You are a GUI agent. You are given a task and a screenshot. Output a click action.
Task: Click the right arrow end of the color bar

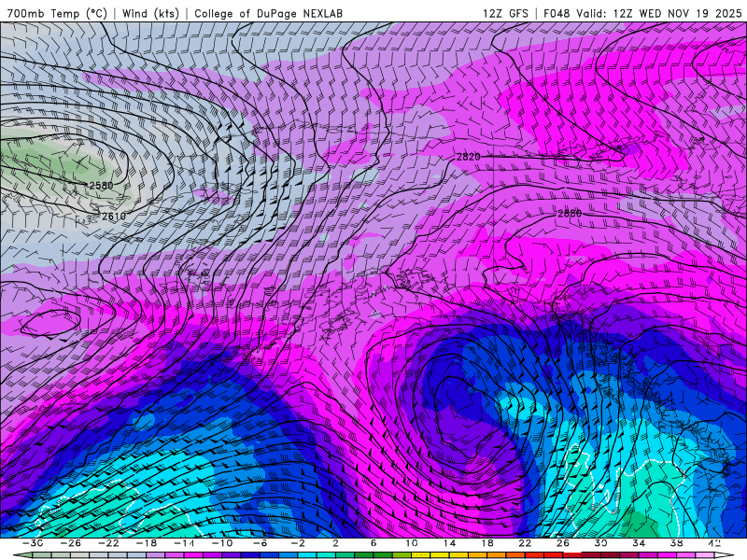[725, 555]
